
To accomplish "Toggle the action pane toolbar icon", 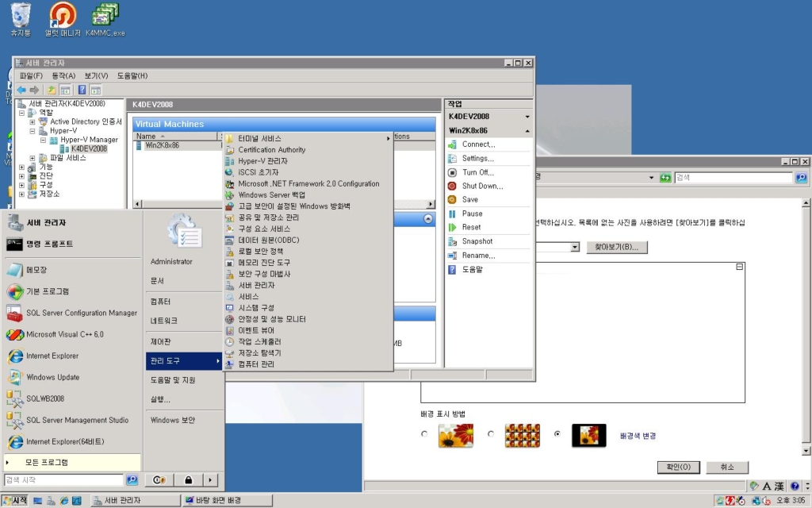I will coord(96,90).
